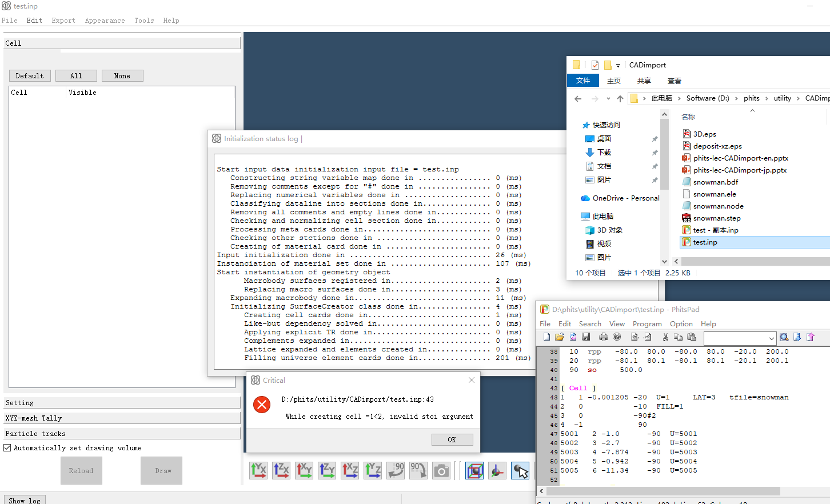Open the Appearance menu
This screenshot has width=830, height=504.
point(105,21)
